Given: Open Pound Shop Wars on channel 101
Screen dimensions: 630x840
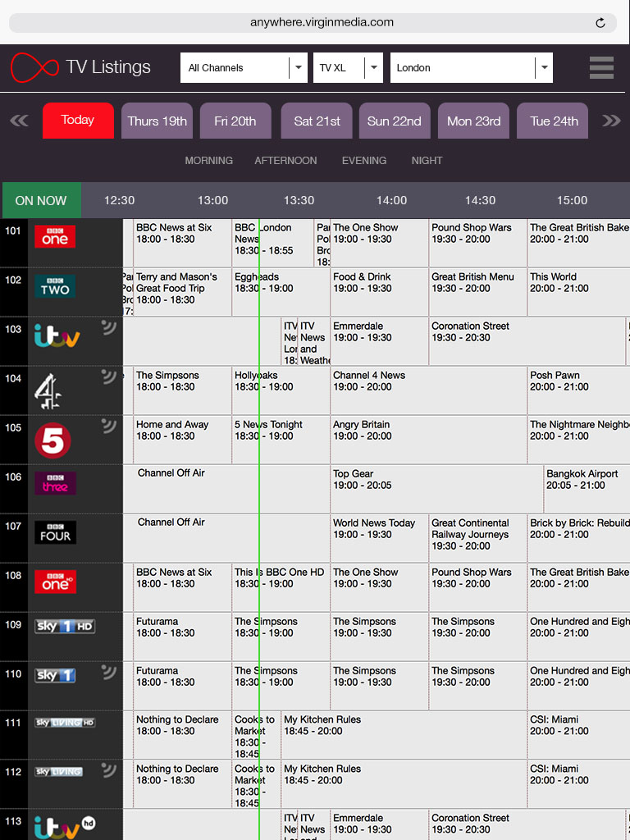Looking at the screenshot, I should (x=478, y=243).
